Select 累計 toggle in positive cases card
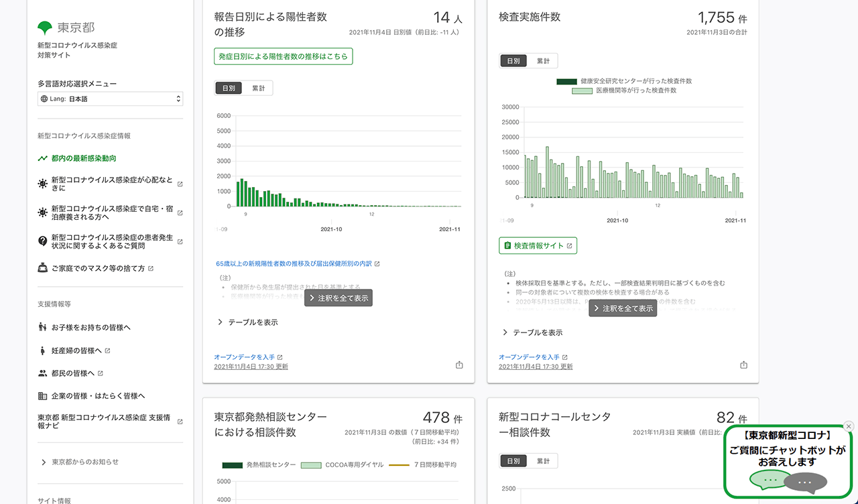 [258, 88]
